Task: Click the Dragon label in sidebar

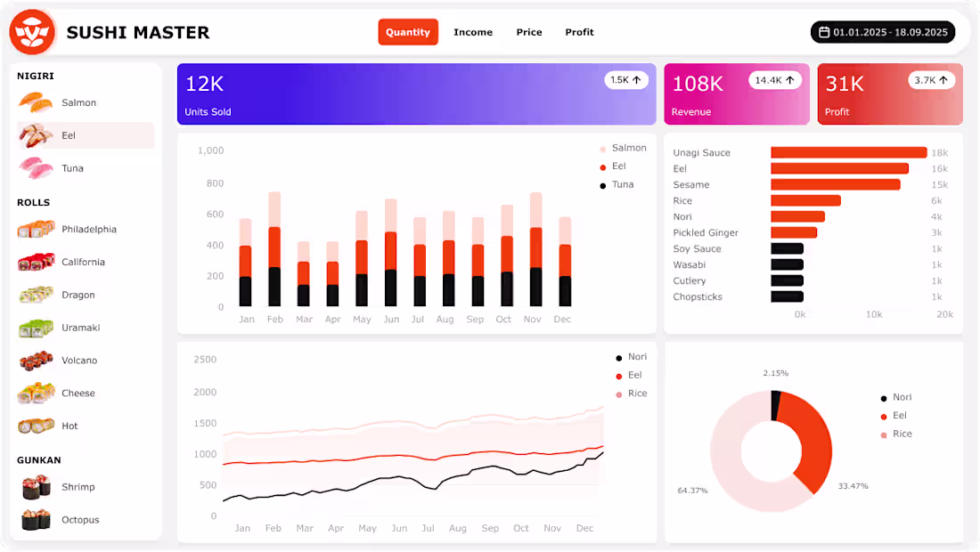Action: [x=78, y=295]
